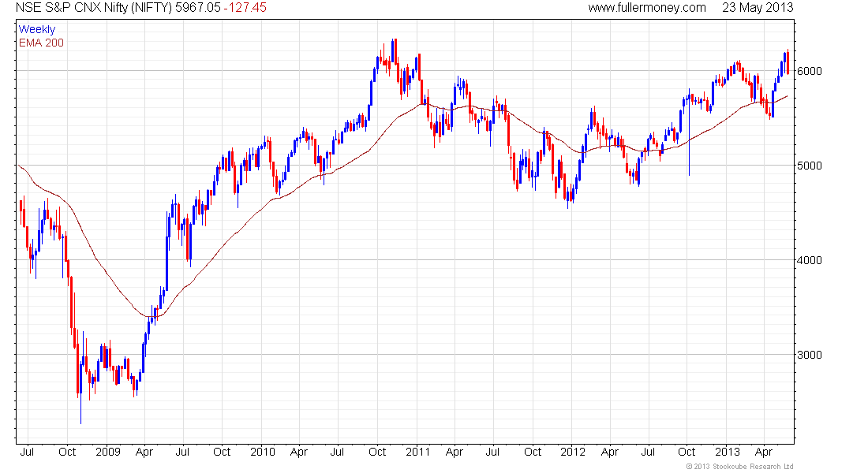Click the date label 23 May 2013
The width and height of the screenshot is (868, 473).
click(x=758, y=8)
